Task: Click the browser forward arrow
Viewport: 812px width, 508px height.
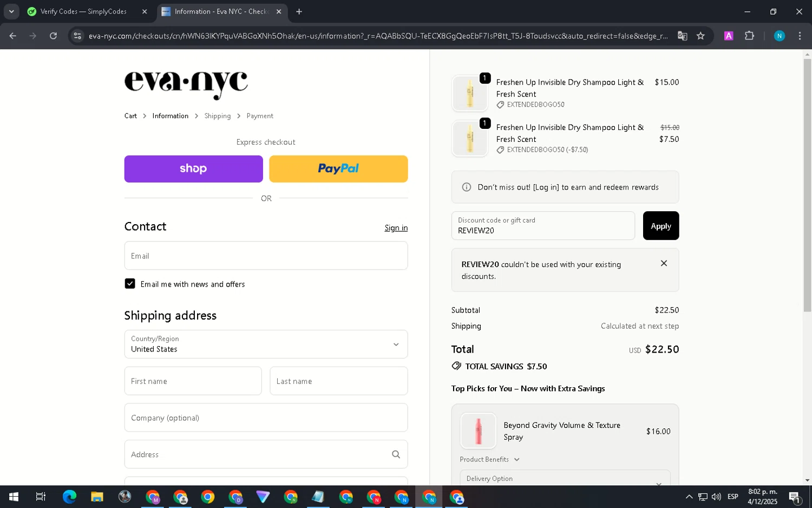Action: [x=33, y=36]
